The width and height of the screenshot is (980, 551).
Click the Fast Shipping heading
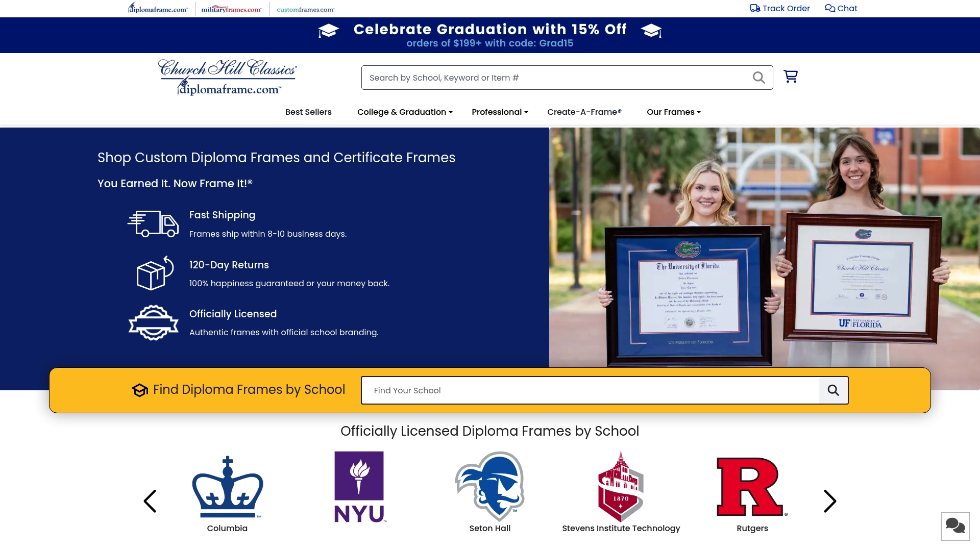coord(223,215)
